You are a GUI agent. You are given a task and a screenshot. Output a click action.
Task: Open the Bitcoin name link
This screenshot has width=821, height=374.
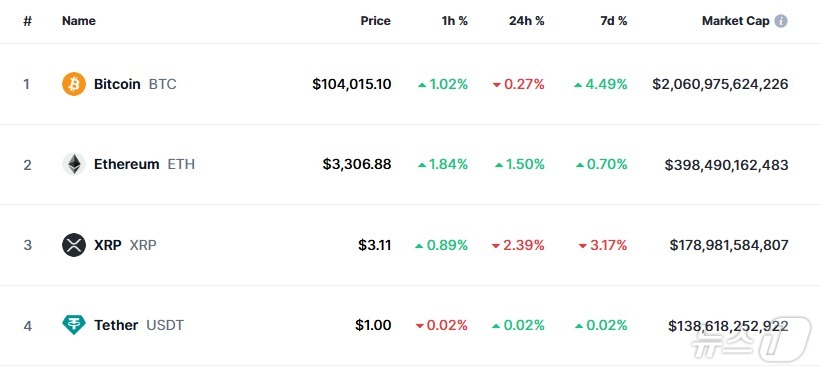[x=117, y=84]
